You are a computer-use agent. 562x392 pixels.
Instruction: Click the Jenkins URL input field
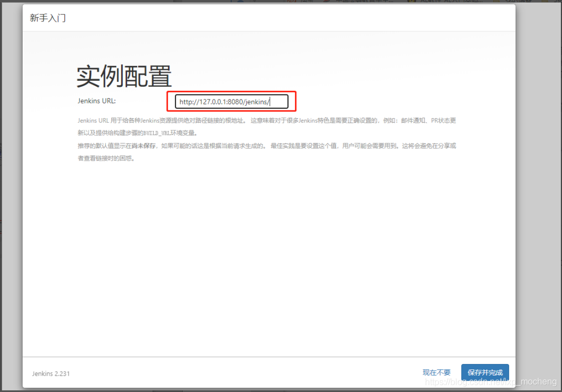232,102
